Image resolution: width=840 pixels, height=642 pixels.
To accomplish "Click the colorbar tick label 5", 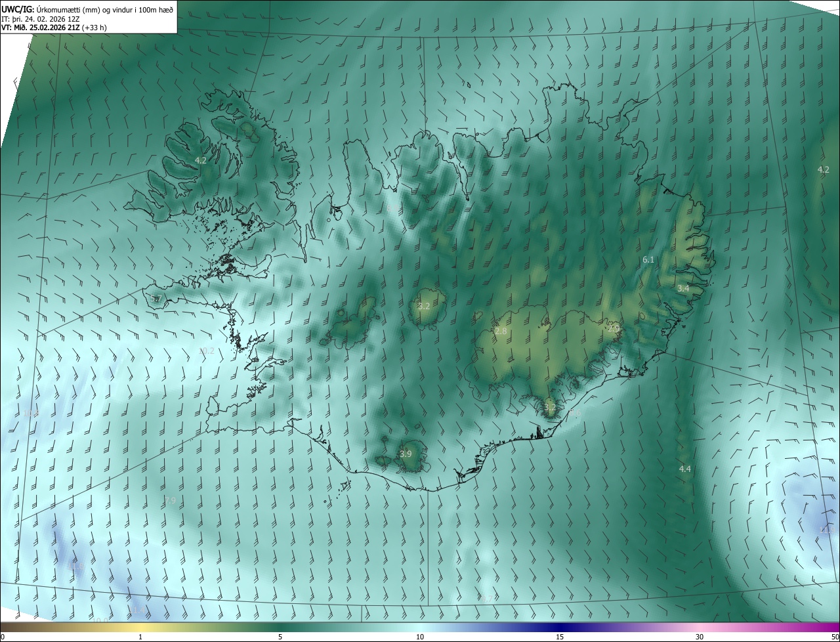I will tap(280, 637).
